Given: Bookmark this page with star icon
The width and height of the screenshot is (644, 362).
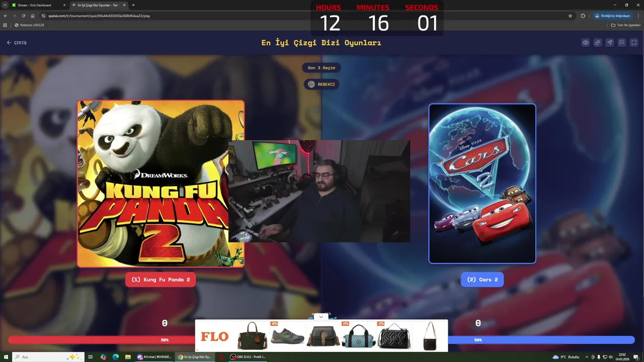Looking at the screenshot, I should coord(570,16).
